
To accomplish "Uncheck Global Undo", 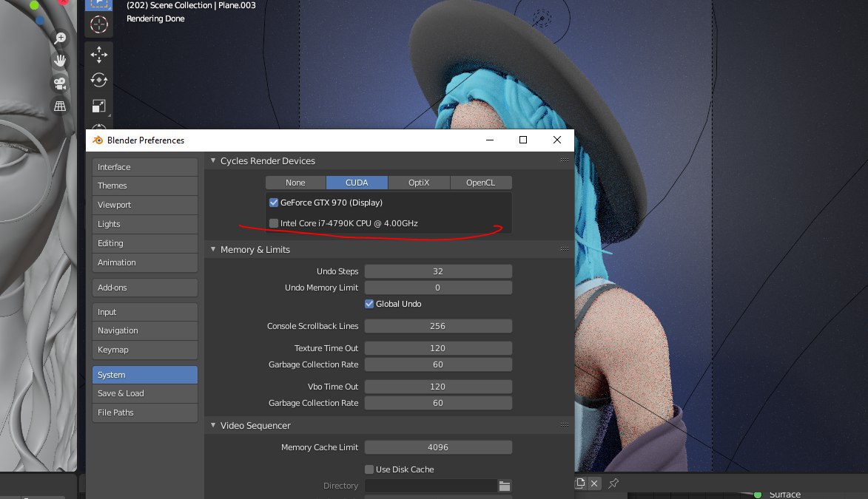I will 369,304.
